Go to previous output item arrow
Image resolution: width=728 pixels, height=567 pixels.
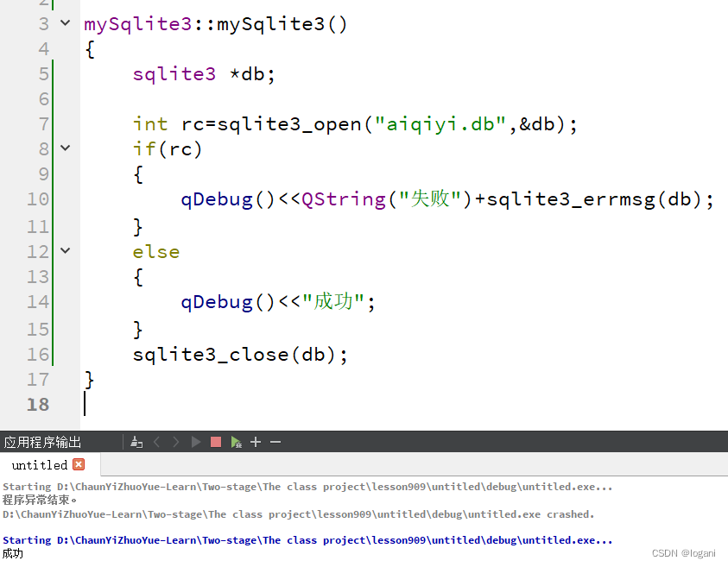[157, 442]
